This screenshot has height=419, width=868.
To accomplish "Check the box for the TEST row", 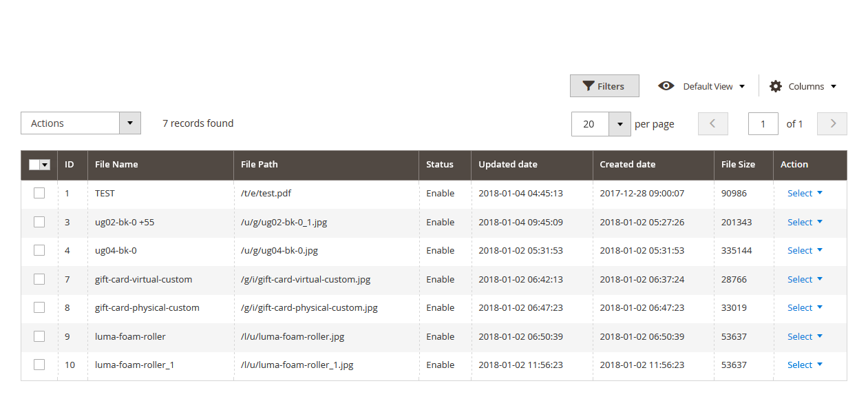I will pyautogui.click(x=39, y=194).
